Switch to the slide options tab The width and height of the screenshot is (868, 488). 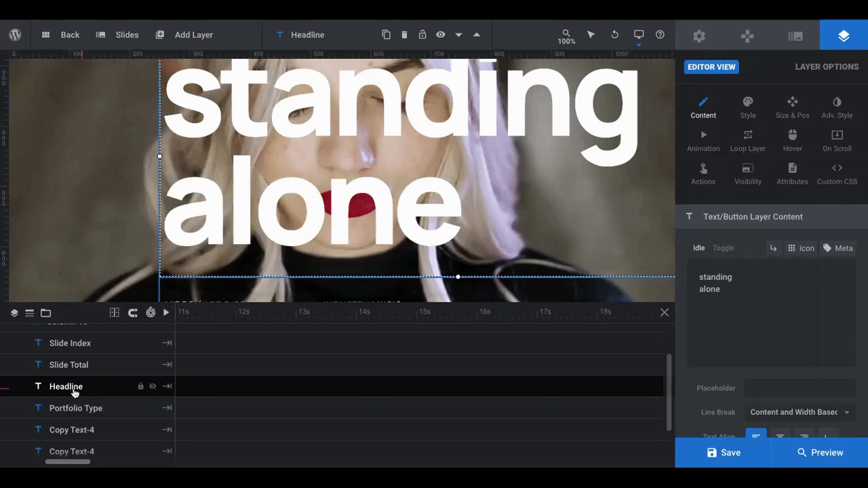pos(795,36)
